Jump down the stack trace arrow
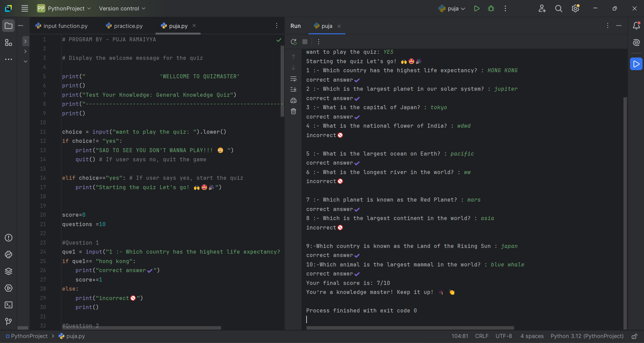644x343 pixels. tap(293, 68)
